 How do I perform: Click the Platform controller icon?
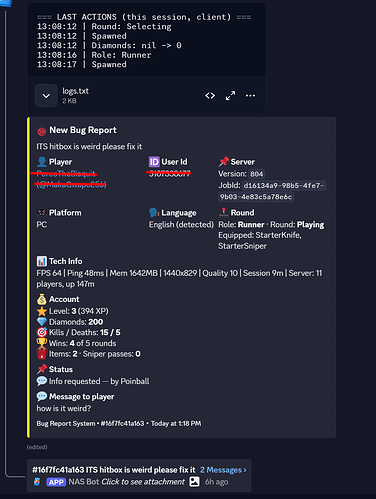tap(42, 212)
